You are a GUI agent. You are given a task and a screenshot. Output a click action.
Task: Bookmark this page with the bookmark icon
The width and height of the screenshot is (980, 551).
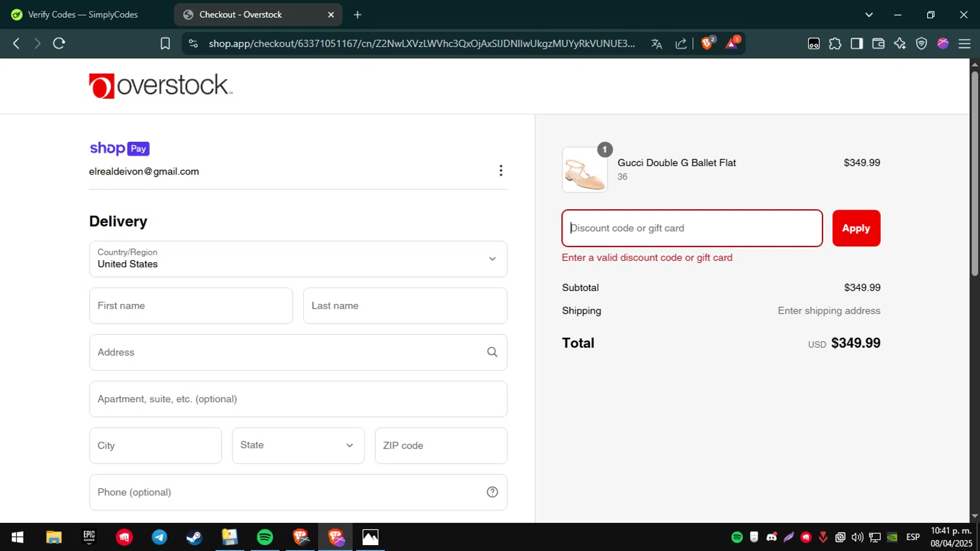(165, 44)
